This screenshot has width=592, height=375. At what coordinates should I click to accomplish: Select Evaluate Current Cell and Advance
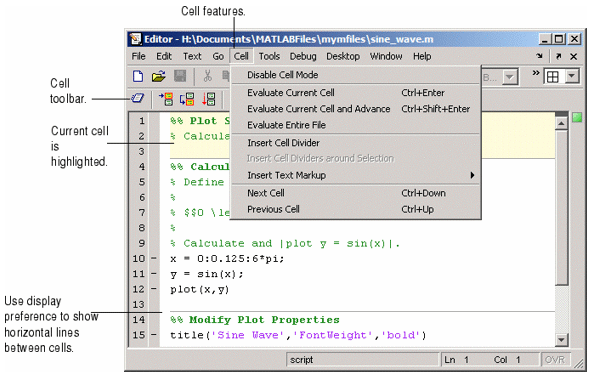click(356, 109)
